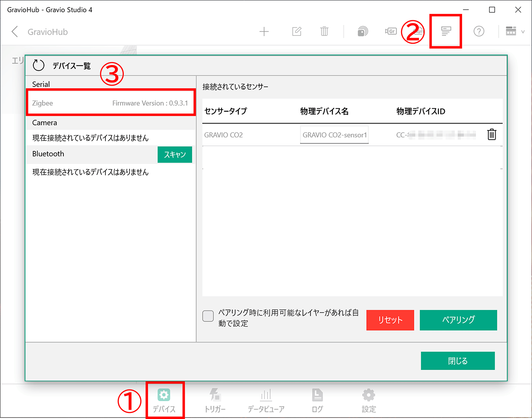Close the dialog with 閉じる button
The width and height of the screenshot is (532, 419).
click(x=458, y=361)
